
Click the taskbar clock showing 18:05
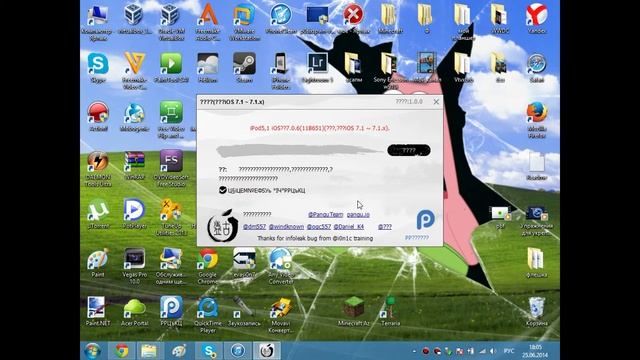coord(535,351)
